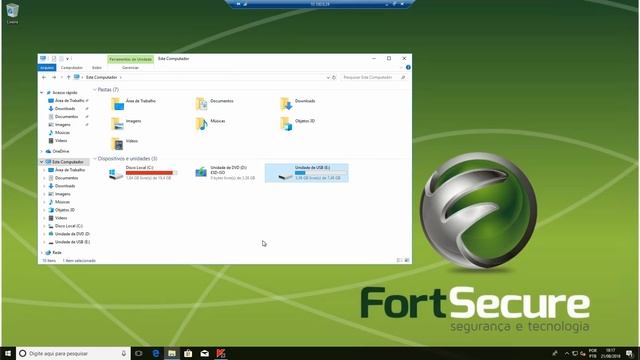Screen dimensions: 640x360
Task: Open Kaspersky icon on taskbar
Action: click(x=221, y=353)
